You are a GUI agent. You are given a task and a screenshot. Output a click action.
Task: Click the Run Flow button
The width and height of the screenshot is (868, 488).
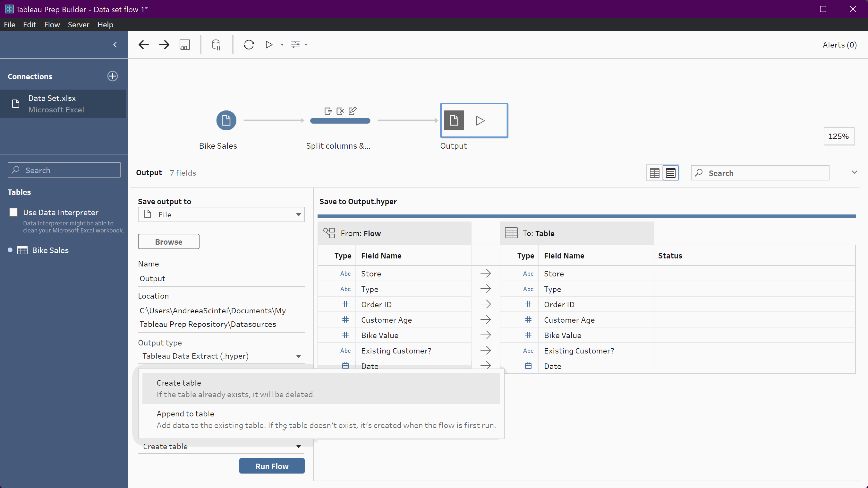(272, 466)
